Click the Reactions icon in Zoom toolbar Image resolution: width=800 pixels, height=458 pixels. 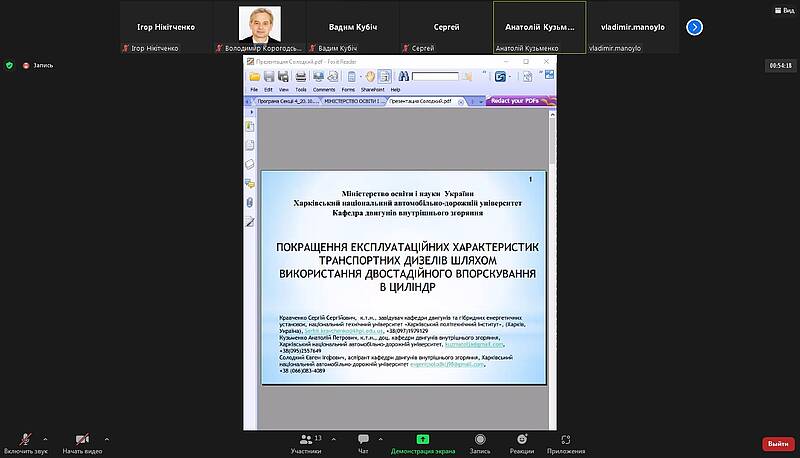tap(521, 443)
